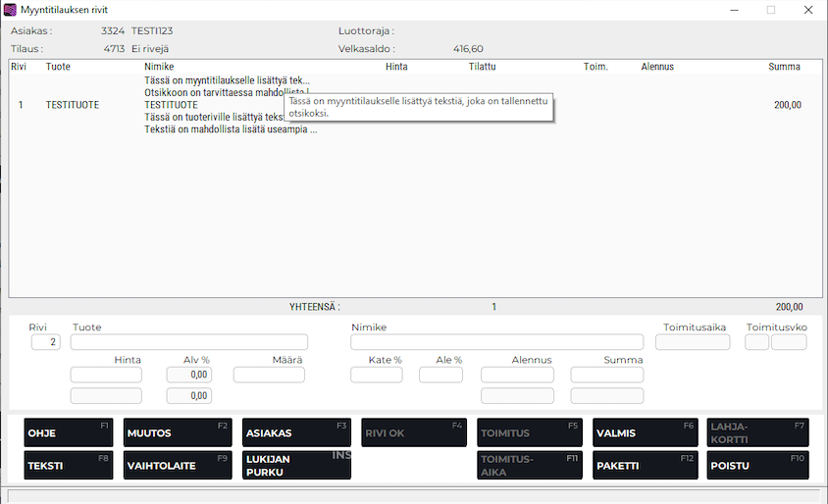Click the Nimike input field
This screenshot has height=504, width=828.
(x=496, y=342)
